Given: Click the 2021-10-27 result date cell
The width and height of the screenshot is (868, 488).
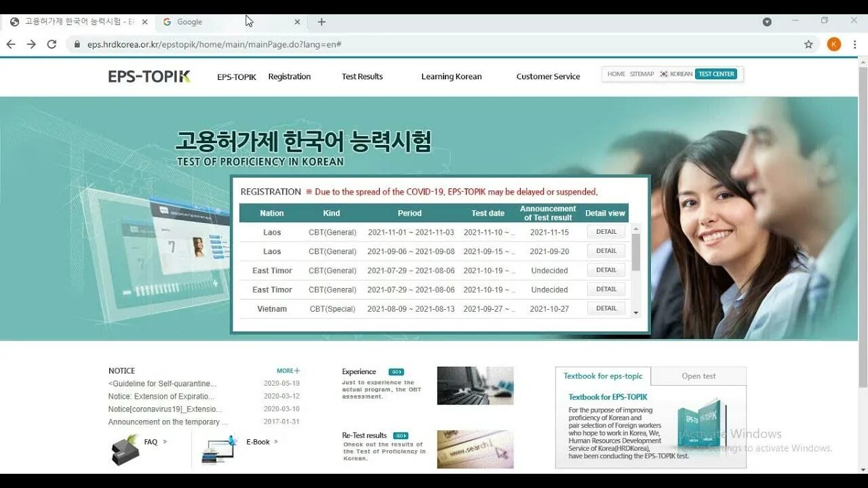Looking at the screenshot, I should point(549,309).
